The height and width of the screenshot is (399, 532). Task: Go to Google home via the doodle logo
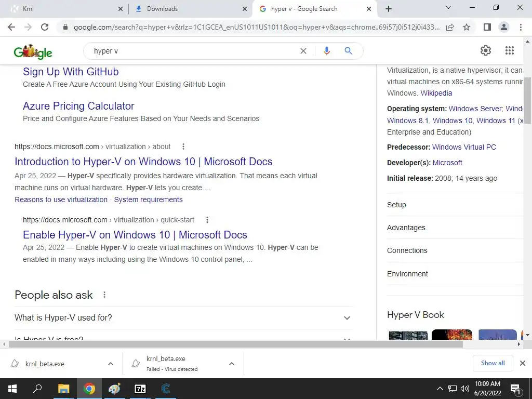coord(33,51)
